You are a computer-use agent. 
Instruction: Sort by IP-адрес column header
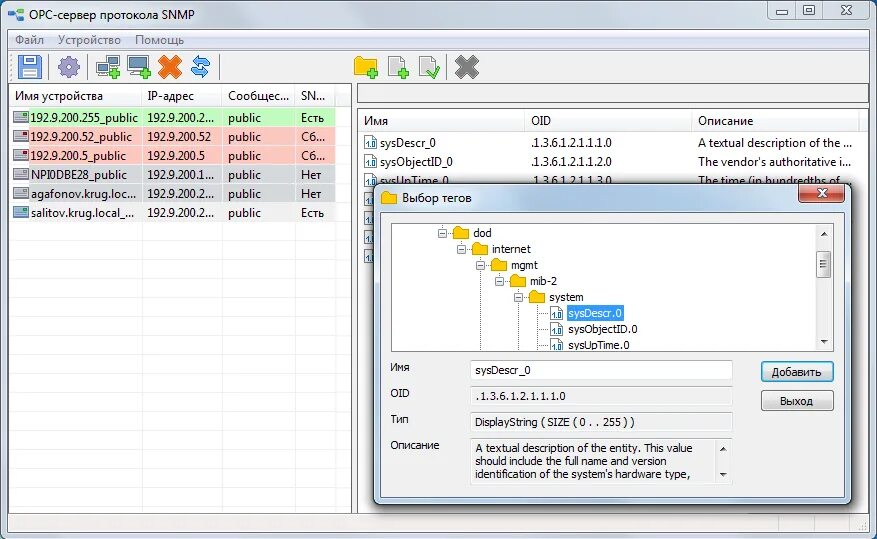coord(182,96)
